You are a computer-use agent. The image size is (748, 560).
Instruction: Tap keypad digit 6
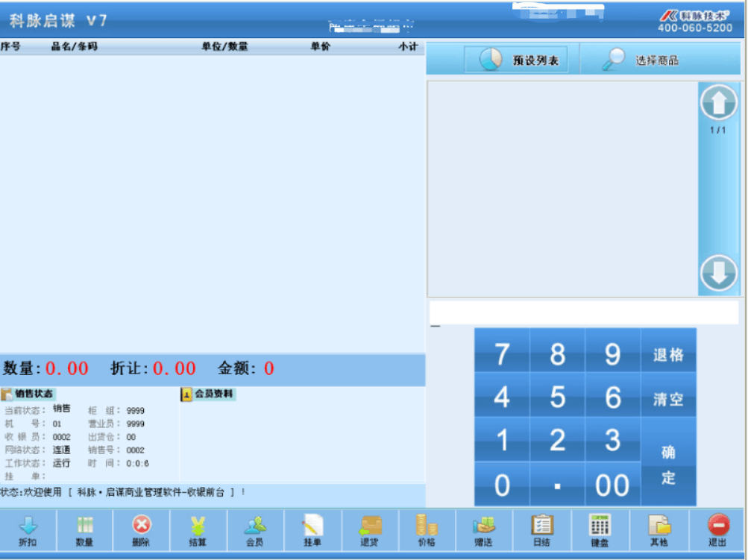click(x=612, y=394)
